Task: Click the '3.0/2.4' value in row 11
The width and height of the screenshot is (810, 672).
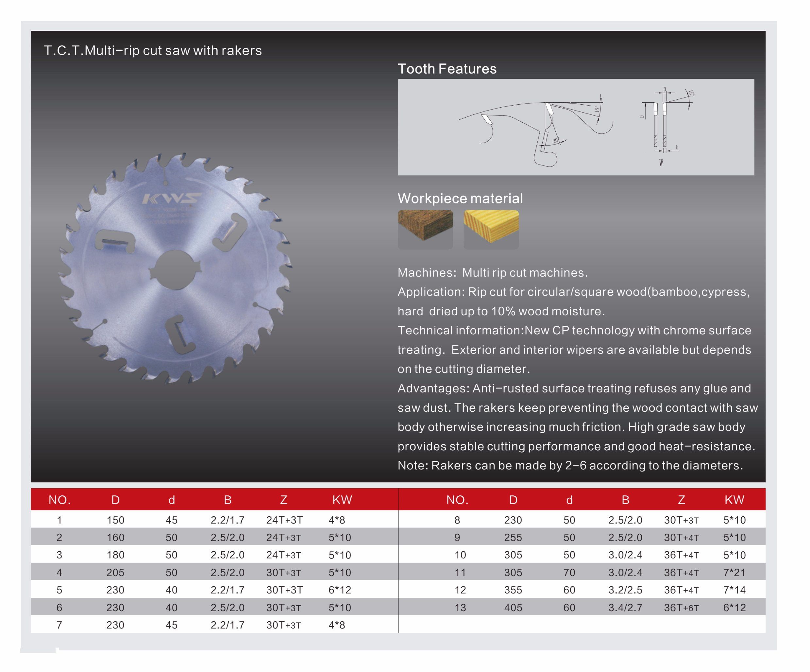Action: tap(625, 573)
